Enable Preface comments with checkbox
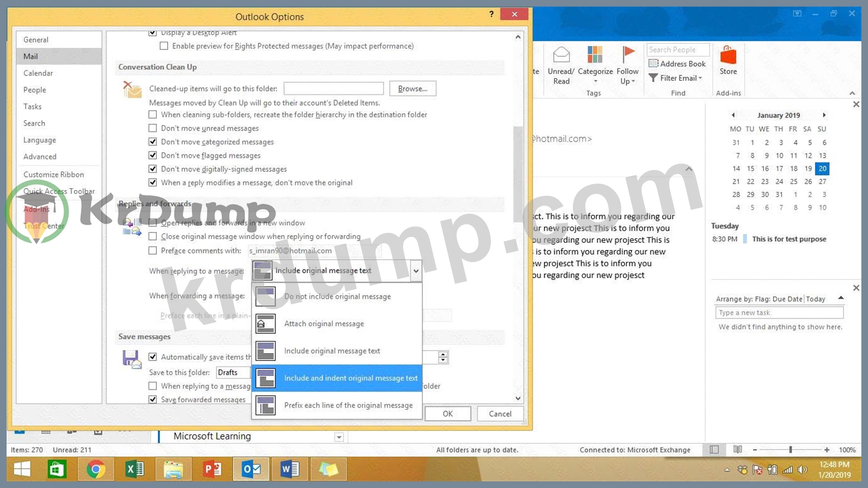 point(153,251)
